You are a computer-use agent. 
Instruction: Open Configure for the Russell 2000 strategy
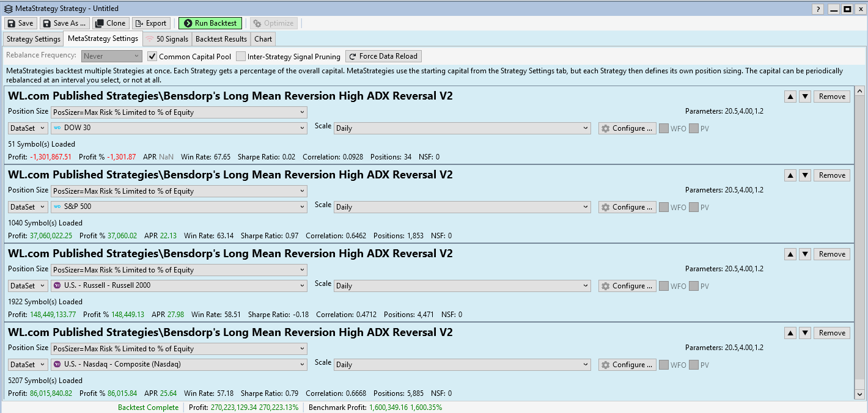[627, 286]
